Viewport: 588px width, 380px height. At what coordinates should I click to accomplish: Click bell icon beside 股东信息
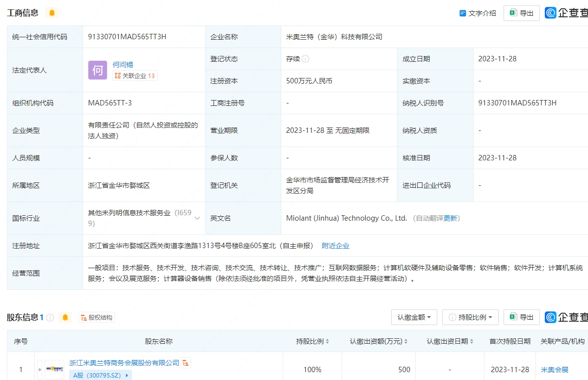[65, 317]
